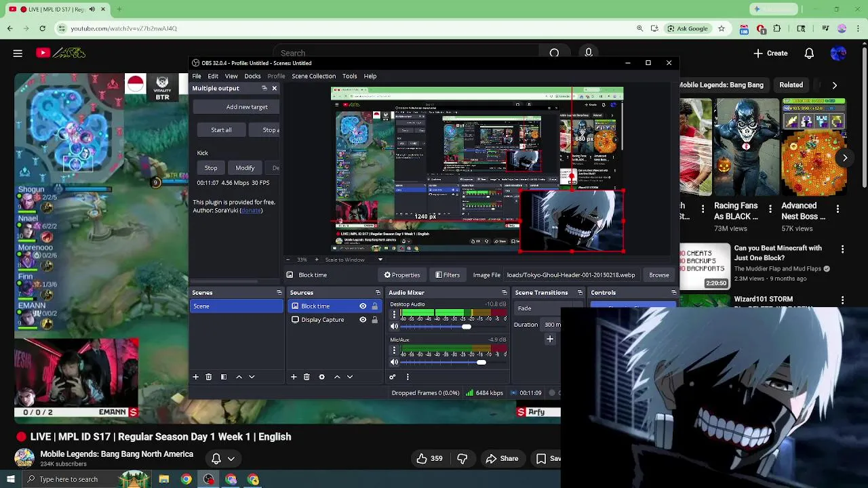The height and width of the screenshot is (488, 868).
Task: Add a scene transition with plus button
Action: click(550, 338)
